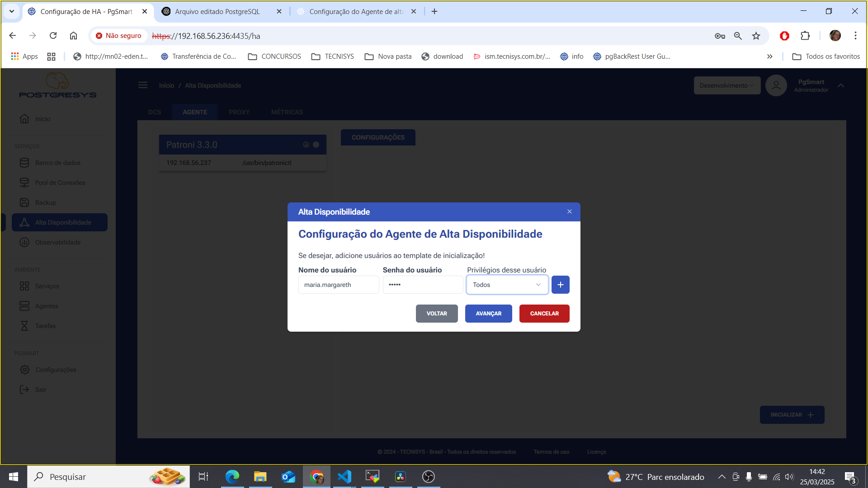868x488 pixels.
Task: Switch to Arquivo editado PostgreSQL browser tab
Action: pos(222,11)
